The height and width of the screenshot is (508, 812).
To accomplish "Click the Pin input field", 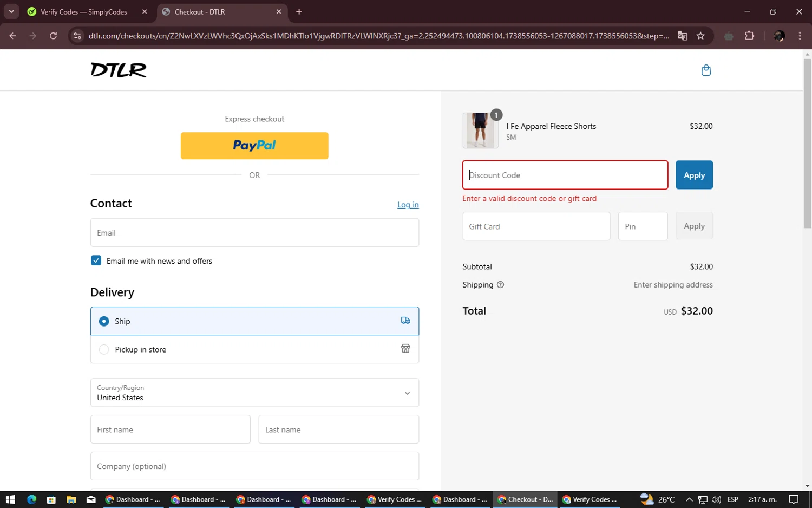I will point(643,226).
